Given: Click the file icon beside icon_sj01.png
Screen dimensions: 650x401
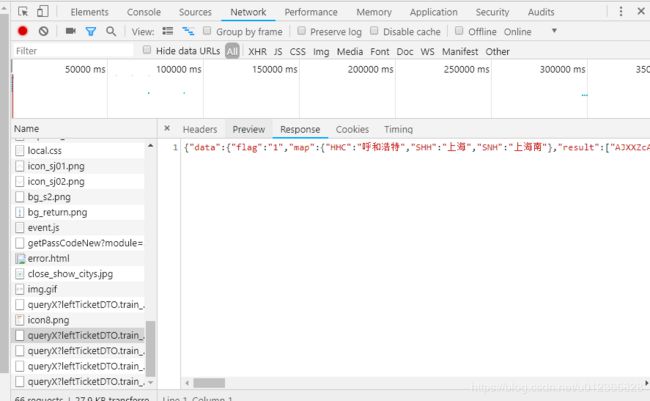Looking at the screenshot, I should [19, 166].
